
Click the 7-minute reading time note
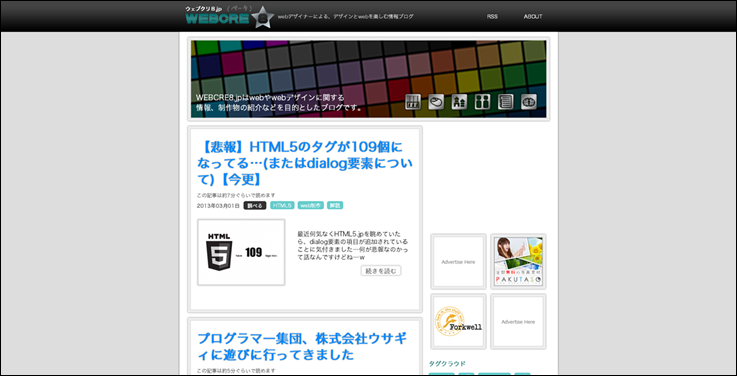(x=236, y=195)
